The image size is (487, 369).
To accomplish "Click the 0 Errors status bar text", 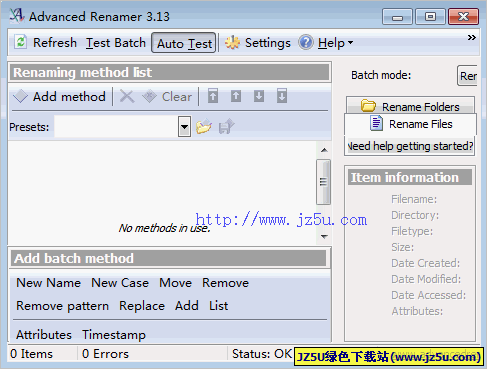I will coord(105,354).
